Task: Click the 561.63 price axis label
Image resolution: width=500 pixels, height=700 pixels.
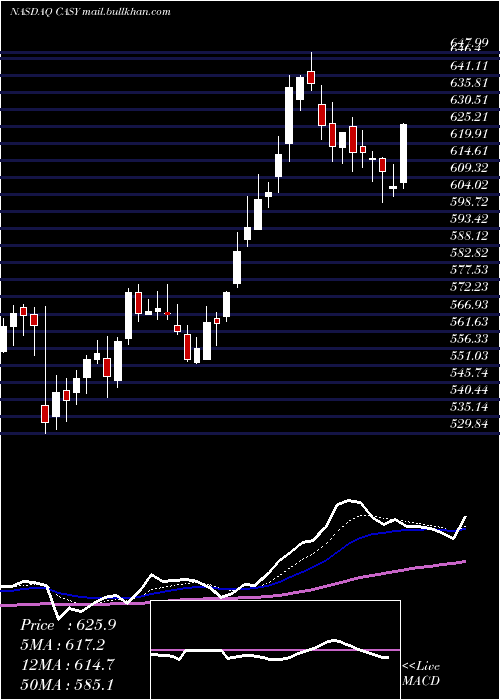Action: (471, 321)
